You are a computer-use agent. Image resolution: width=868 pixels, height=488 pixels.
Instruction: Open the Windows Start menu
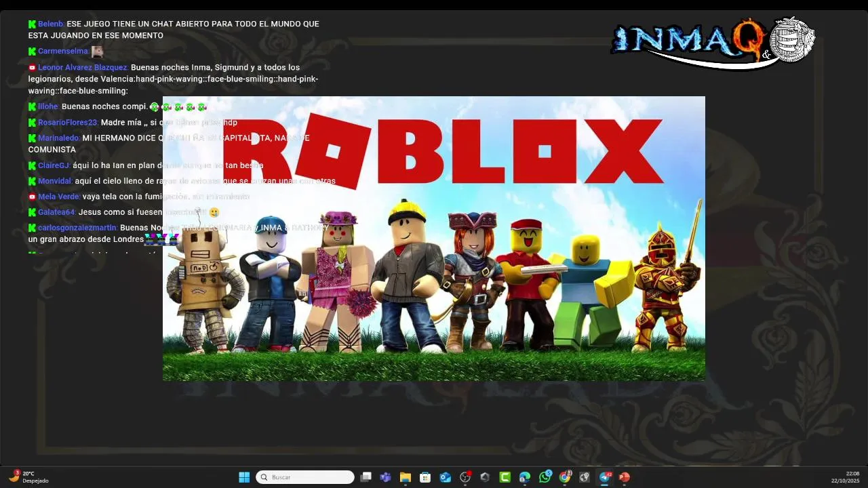(x=244, y=477)
